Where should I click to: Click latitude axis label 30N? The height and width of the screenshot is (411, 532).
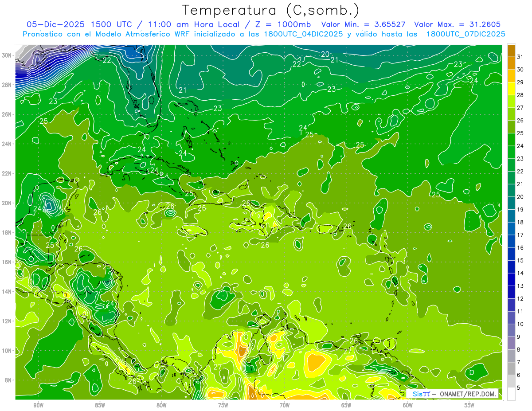click(7, 55)
